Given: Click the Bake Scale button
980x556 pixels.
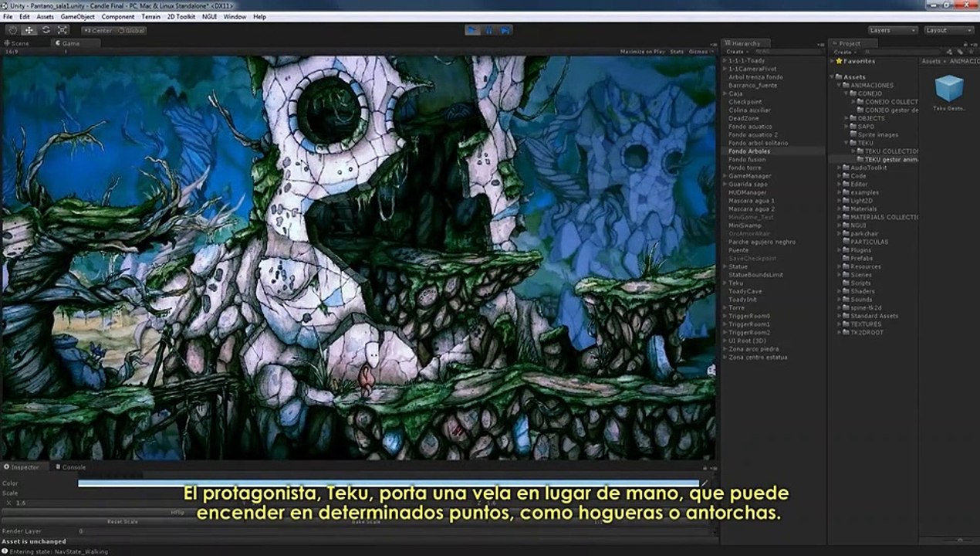Looking at the screenshot, I should (x=366, y=522).
